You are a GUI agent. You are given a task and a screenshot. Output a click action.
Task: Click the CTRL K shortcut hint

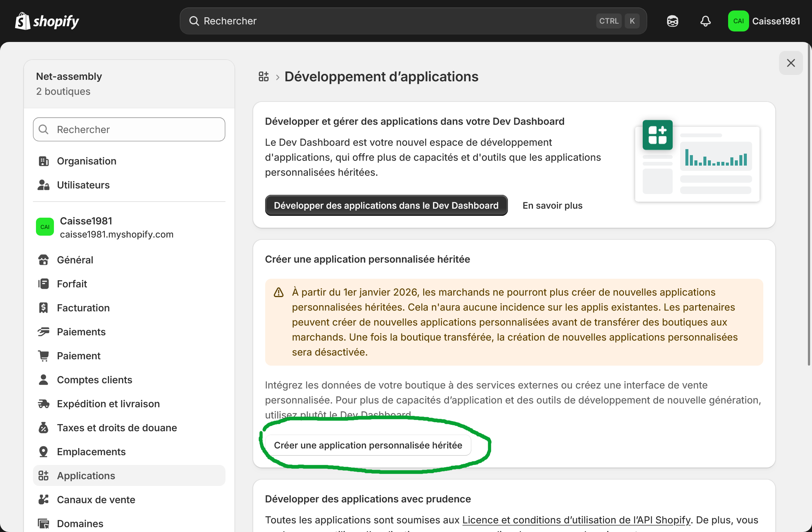tap(618, 21)
